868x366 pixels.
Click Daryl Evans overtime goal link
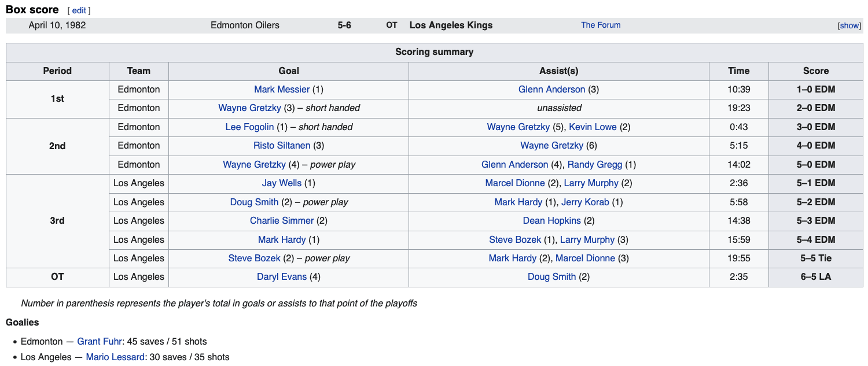282,276
